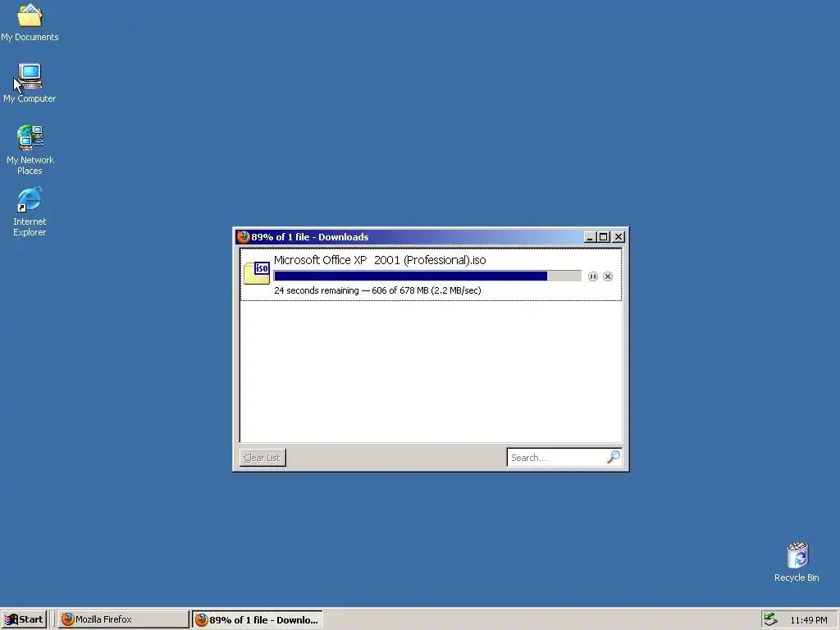Close the Downloads window
The height and width of the screenshot is (630, 840).
[619, 237]
